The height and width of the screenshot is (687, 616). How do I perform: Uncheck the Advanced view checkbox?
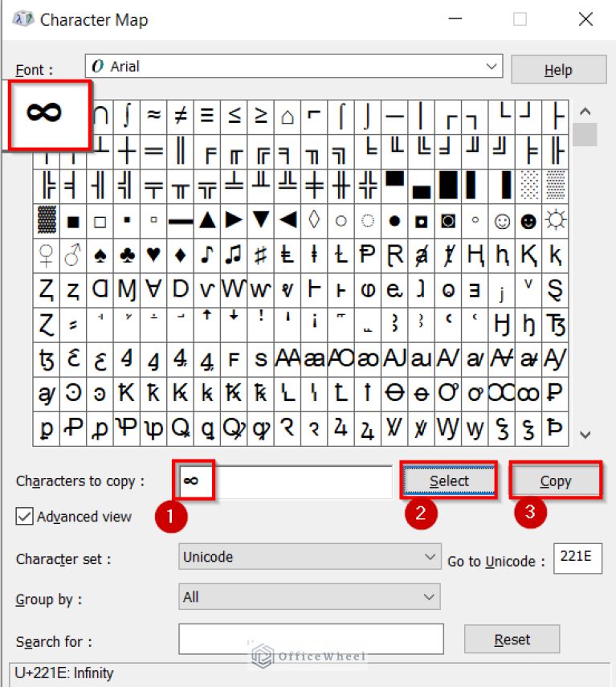pos(24,516)
